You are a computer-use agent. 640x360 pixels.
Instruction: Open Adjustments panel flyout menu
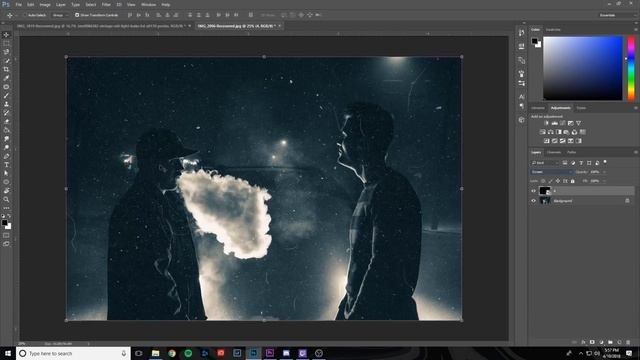636,108
